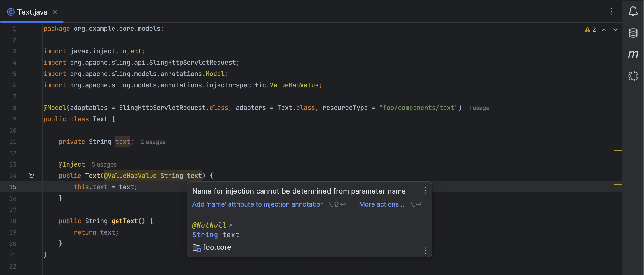The height and width of the screenshot is (275, 644).
Task: Click the @ gutter icon on line 14
Action: (x=31, y=175)
